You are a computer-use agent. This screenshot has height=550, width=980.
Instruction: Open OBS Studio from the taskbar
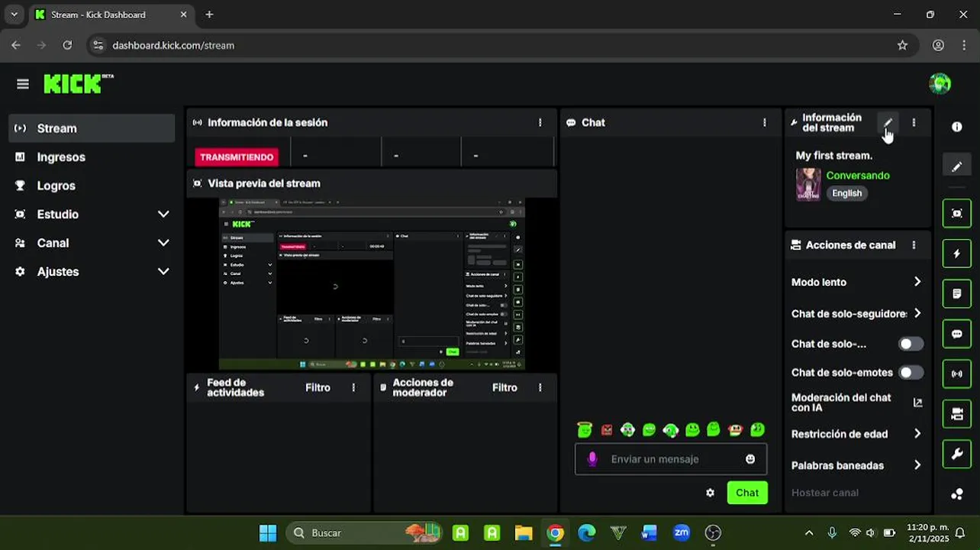[713, 533]
